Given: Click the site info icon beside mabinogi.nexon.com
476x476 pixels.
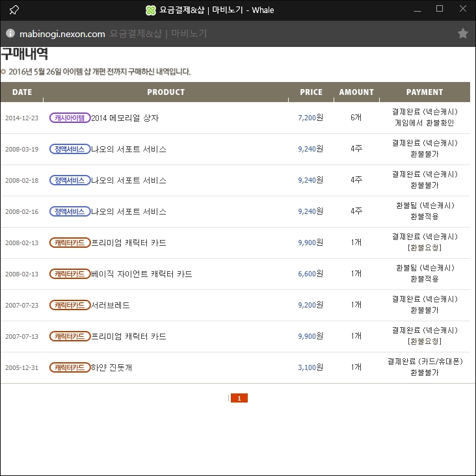Looking at the screenshot, I should (x=10, y=33).
